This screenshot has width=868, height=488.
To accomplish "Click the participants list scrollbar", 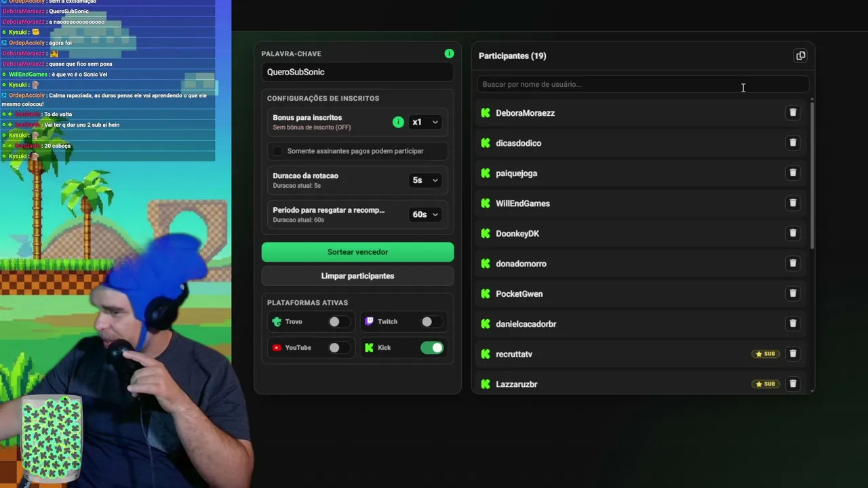I will tap(812, 175).
